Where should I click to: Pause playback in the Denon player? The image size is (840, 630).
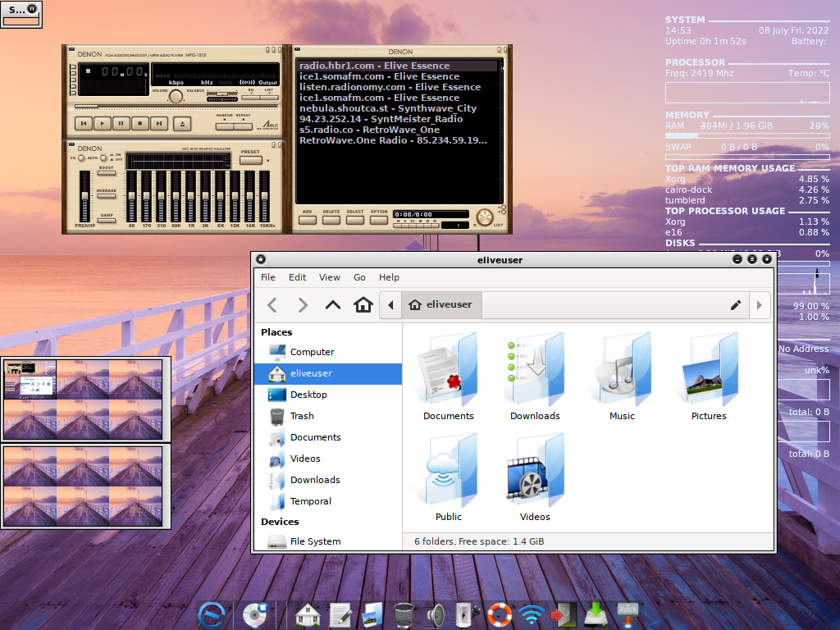click(121, 124)
